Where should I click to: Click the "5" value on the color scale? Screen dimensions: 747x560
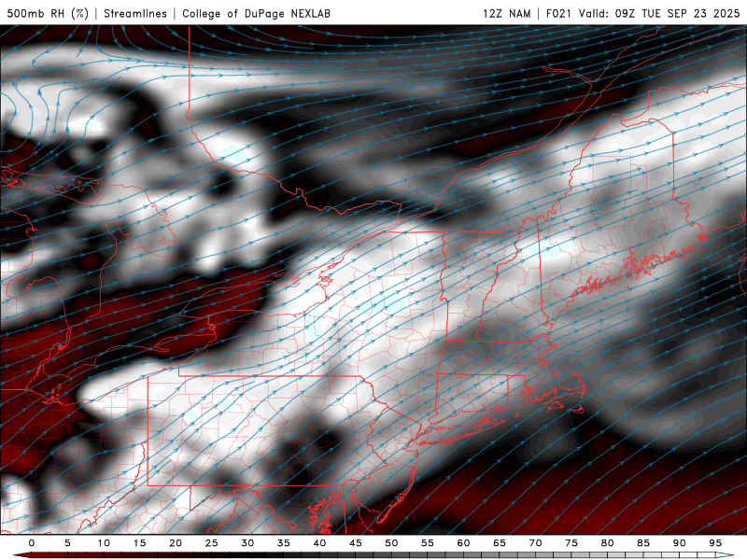pyautogui.click(x=67, y=543)
